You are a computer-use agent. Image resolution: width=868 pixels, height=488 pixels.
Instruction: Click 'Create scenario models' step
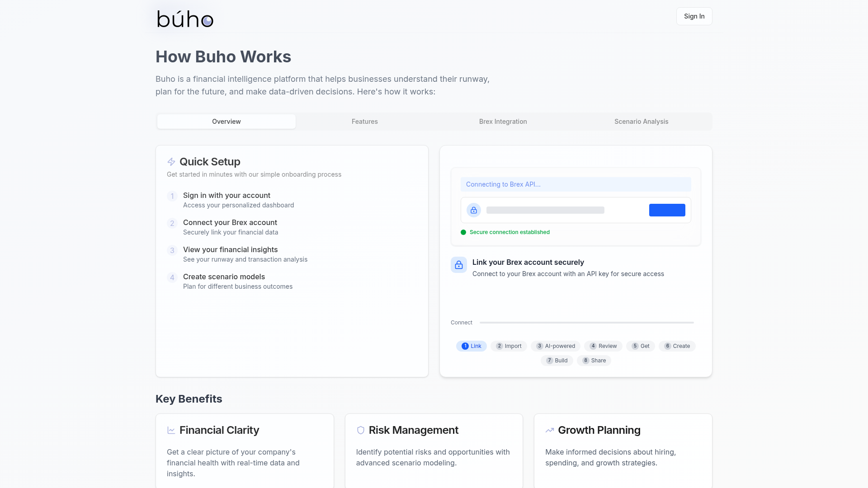(x=224, y=277)
